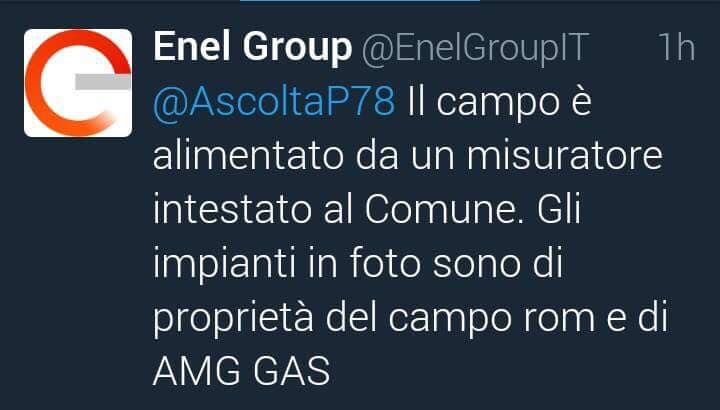
Task: Click the empty dark area below the avatar
Action: [x=78, y=275]
